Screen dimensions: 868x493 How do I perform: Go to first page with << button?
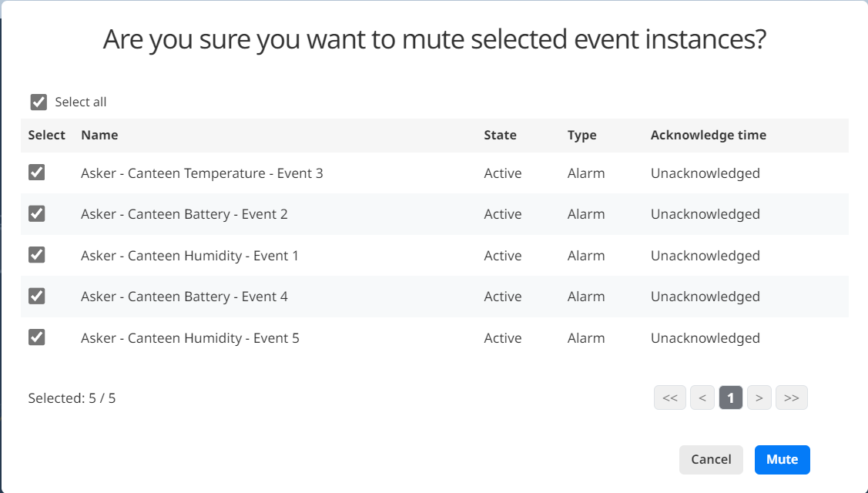tap(670, 397)
